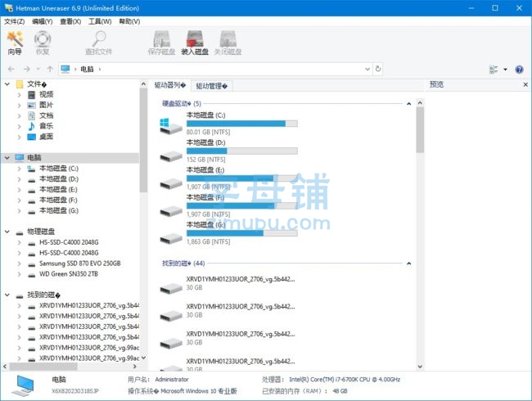The width and height of the screenshot is (532, 401).
Task: Click the computer icon in address bar
Action: point(65,70)
